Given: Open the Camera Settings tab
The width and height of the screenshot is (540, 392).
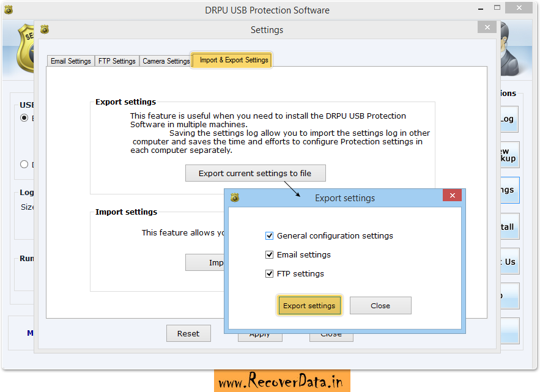Looking at the screenshot, I should click(x=166, y=61).
